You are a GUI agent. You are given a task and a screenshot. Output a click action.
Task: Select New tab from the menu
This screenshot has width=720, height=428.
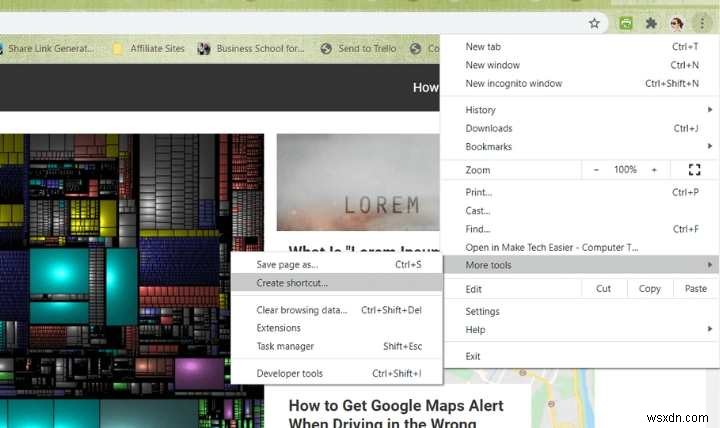pyautogui.click(x=579, y=47)
